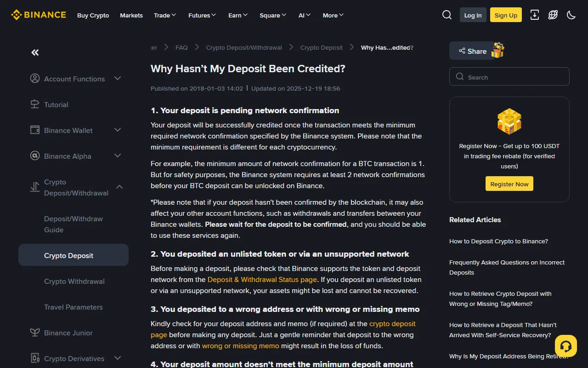Expand Binance Alpha section
Viewport: 588px width, 368px height.
pyautogui.click(x=118, y=156)
